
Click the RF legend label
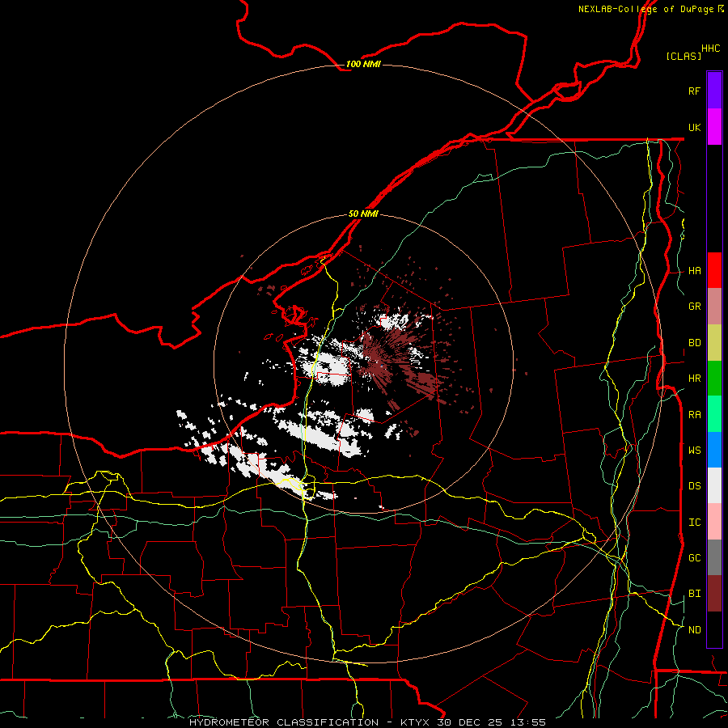tap(694, 91)
